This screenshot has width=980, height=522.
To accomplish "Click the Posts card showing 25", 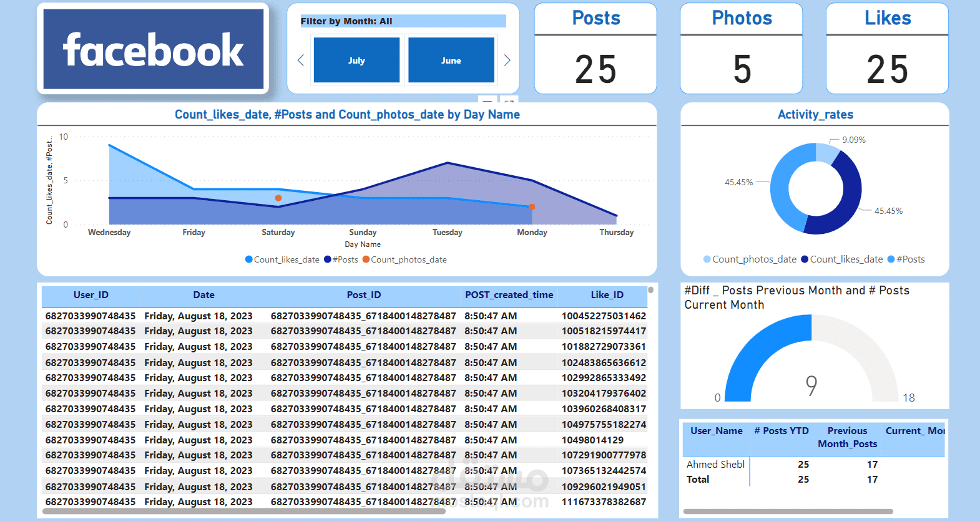I will [x=595, y=49].
